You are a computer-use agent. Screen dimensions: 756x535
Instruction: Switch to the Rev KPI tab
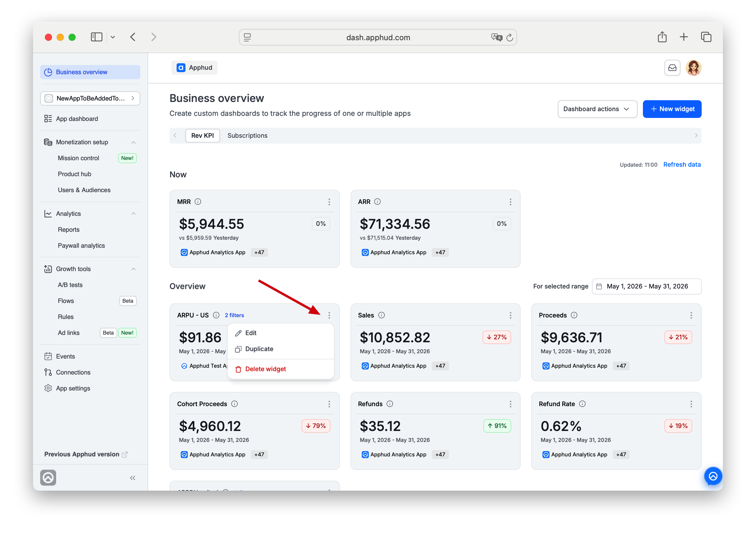[203, 136]
